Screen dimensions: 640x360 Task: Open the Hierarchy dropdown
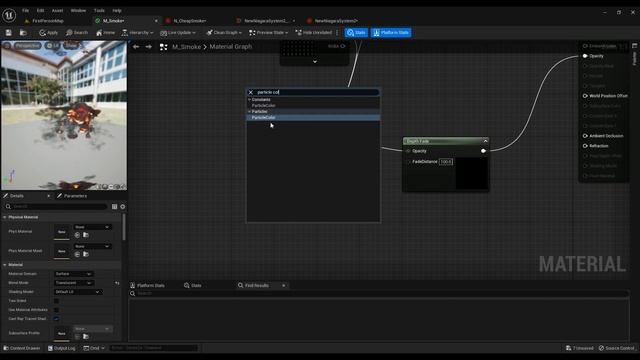(x=138, y=33)
